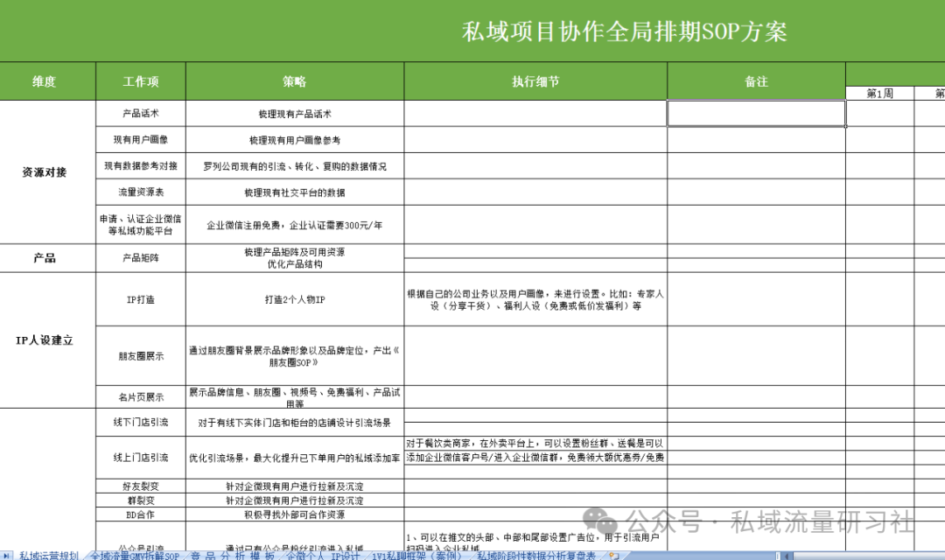This screenshot has height=560, width=945.
Task: Select the 梳理现有产品话术 cell
Action: 295,114
